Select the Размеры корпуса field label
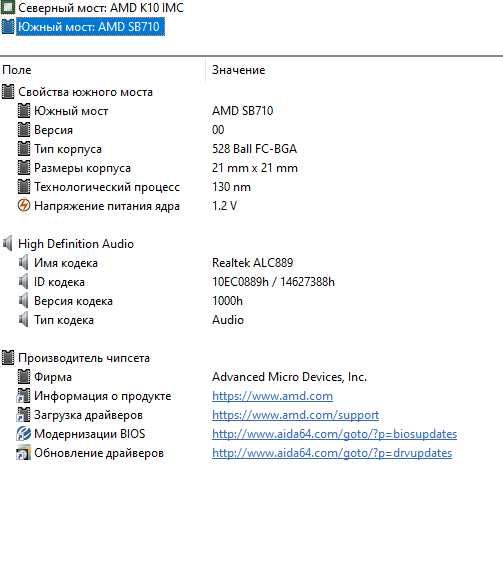Image resolution: width=503 pixels, height=578 pixels. pyautogui.click(x=83, y=168)
